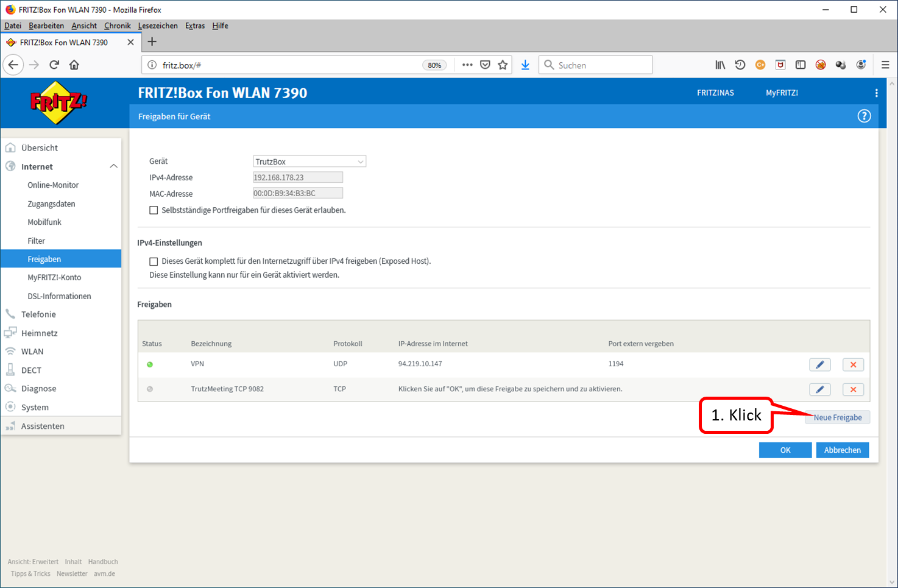Click the Neue Freigabe button
The width and height of the screenshot is (898, 588).
(838, 417)
